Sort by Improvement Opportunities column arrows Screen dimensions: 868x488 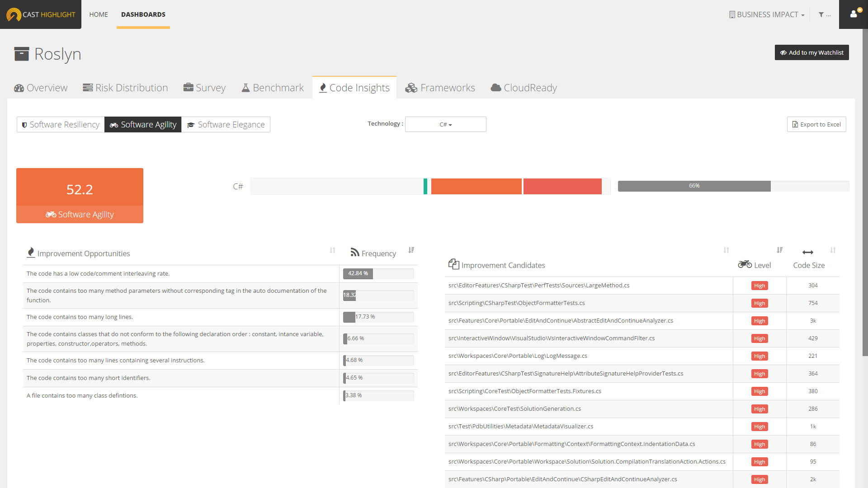click(x=332, y=250)
